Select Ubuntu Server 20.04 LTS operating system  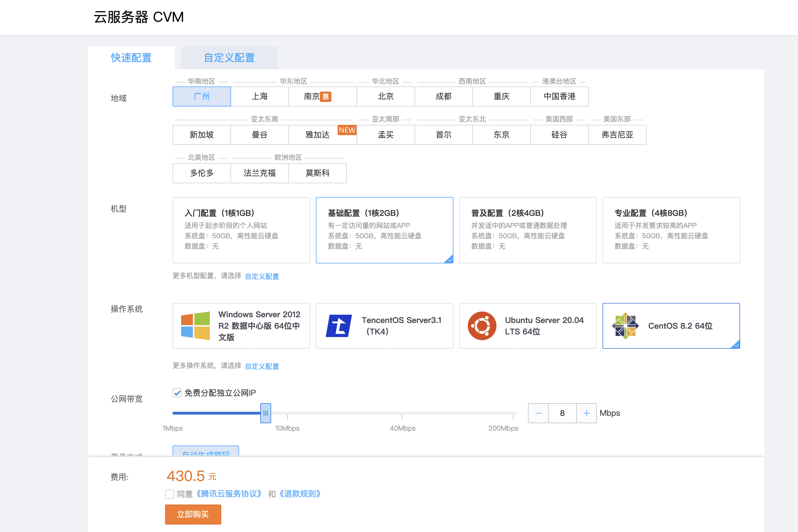tap(527, 326)
